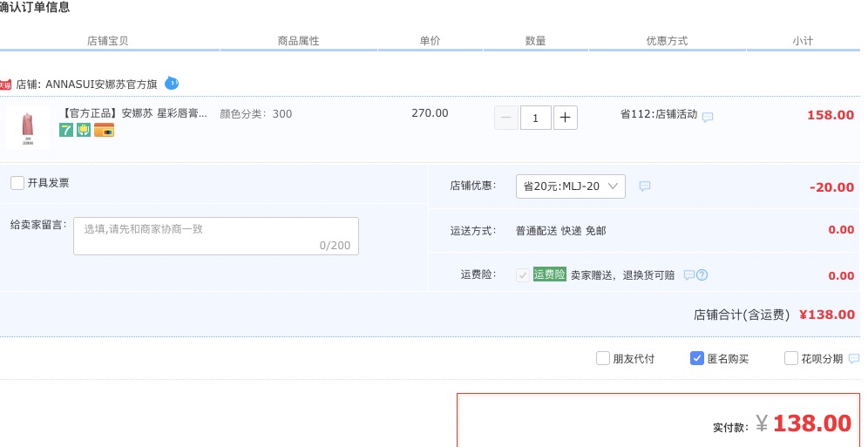Viewport: 868px width, 447px height.
Task: Click the 数量 column header
Action: pyautogui.click(x=535, y=40)
